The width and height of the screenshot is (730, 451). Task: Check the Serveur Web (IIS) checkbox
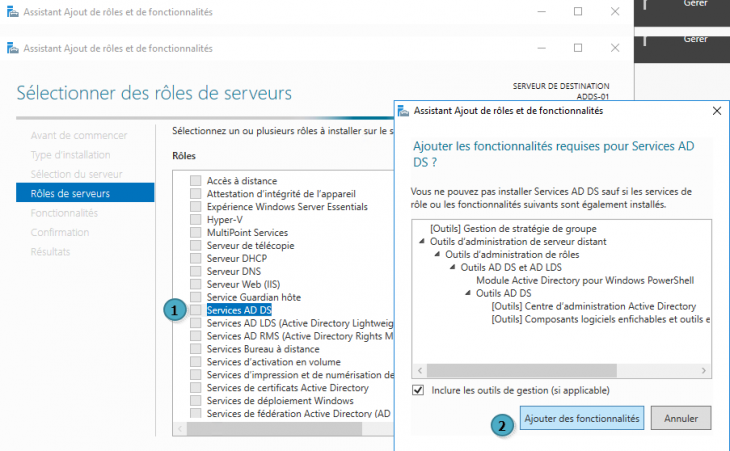click(x=196, y=284)
